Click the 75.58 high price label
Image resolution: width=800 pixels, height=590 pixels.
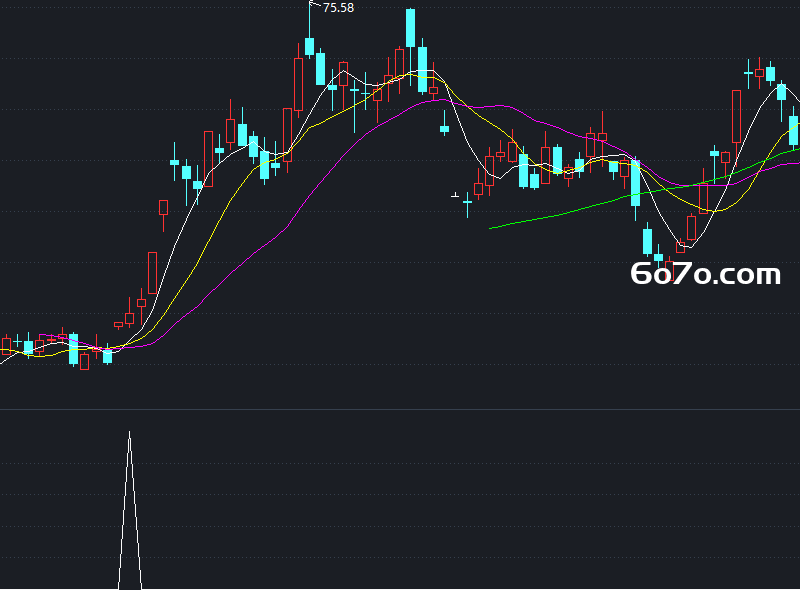pos(338,8)
